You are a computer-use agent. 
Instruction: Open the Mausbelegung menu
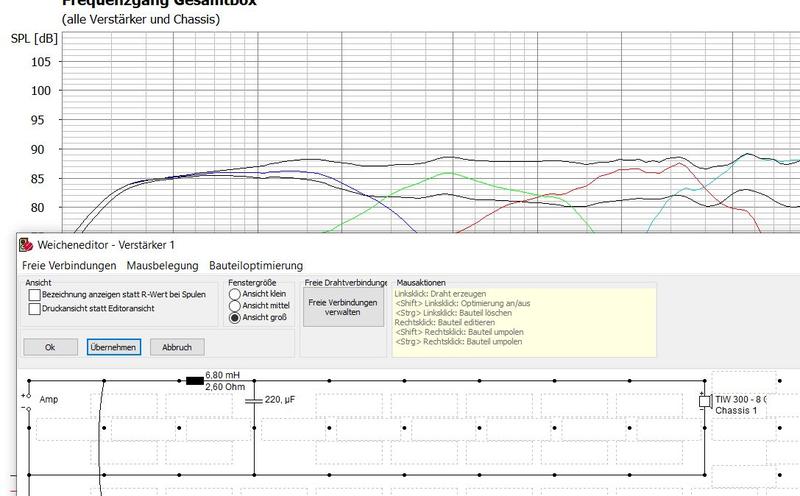tap(162, 266)
